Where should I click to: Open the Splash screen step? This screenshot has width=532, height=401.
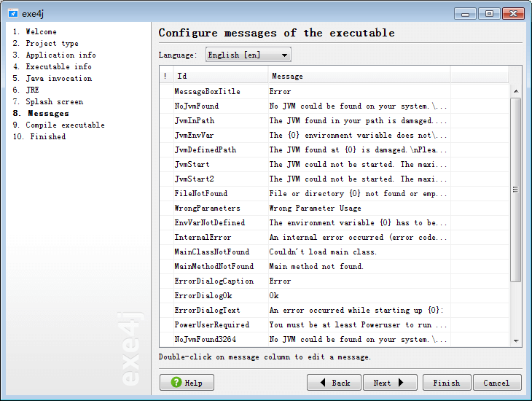click(54, 102)
